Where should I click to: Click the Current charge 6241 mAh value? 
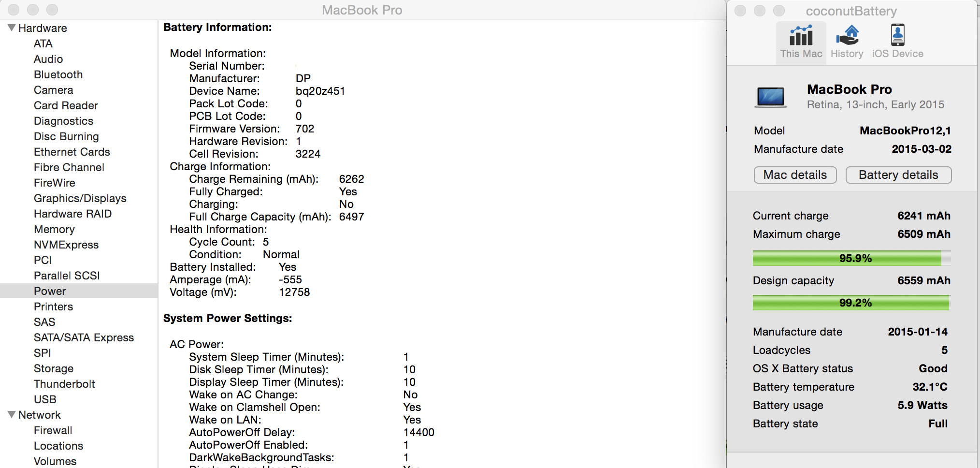923,216
